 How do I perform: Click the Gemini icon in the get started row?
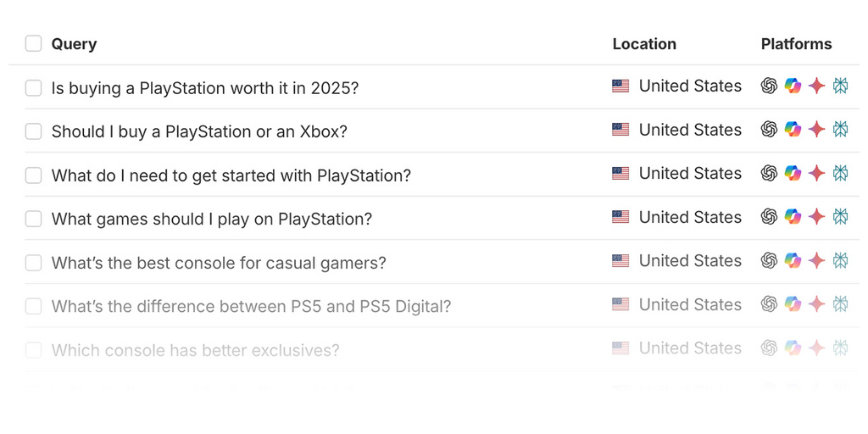click(x=816, y=174)
